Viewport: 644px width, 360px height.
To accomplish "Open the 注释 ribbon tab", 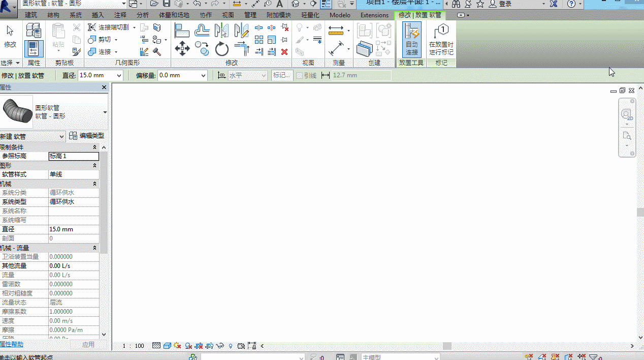I will [x=120, y=15].
